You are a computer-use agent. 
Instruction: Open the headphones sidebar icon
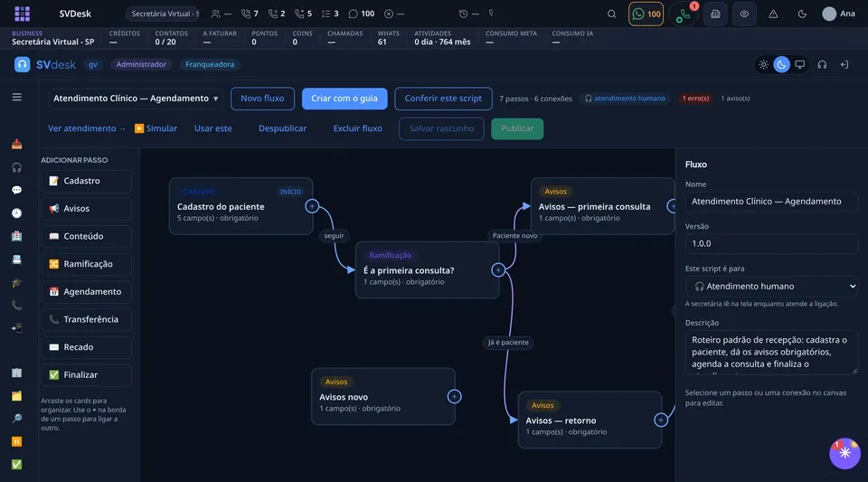16,167
